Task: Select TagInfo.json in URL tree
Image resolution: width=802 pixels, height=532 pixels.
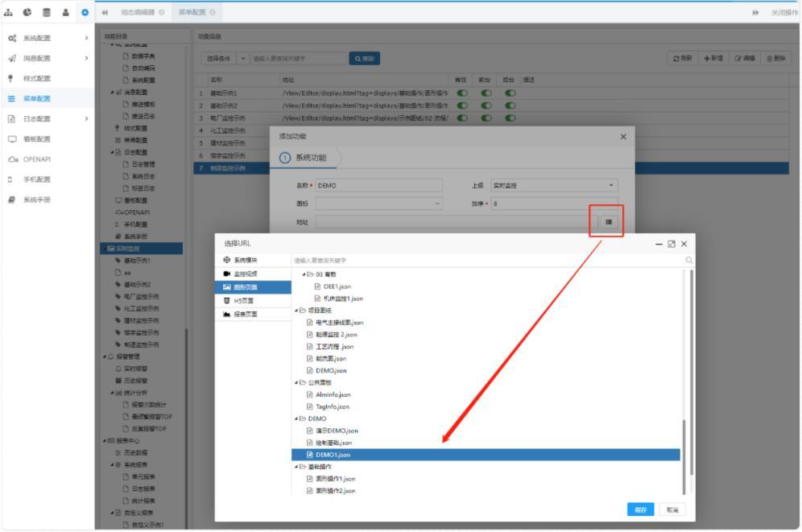Action: click(x=333, y=406)
